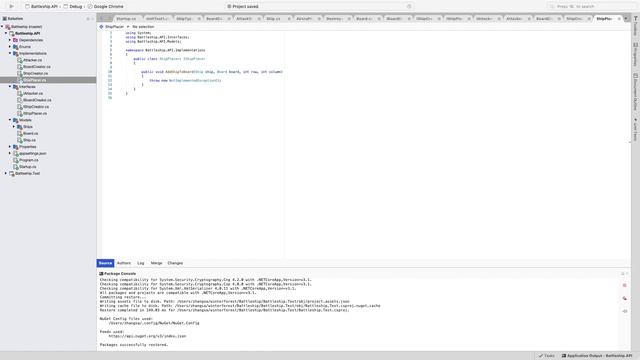The height and width of the screenshot is (360, 640).
Task: Click the Package Console title icon
Action: click(101, 273)
